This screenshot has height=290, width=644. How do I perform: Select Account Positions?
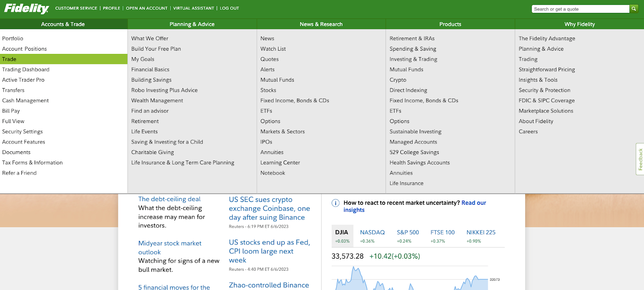(x=25, y=49)
